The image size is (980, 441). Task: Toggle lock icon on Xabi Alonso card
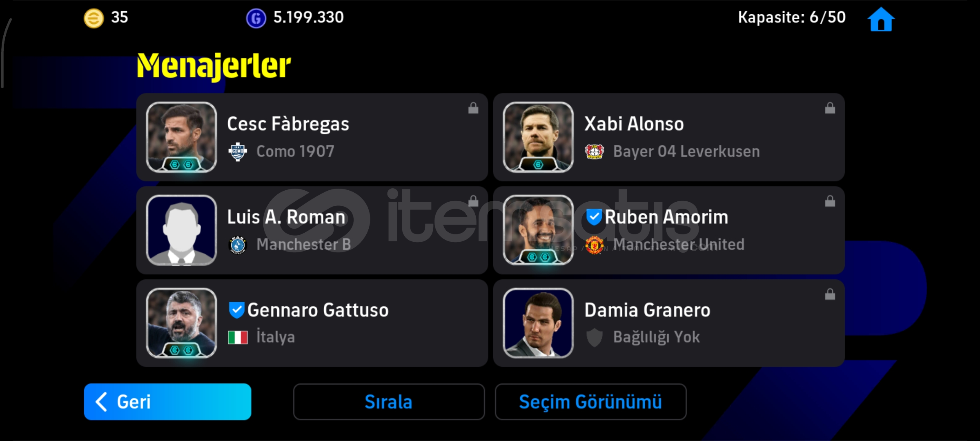click(x=830, y=108)
